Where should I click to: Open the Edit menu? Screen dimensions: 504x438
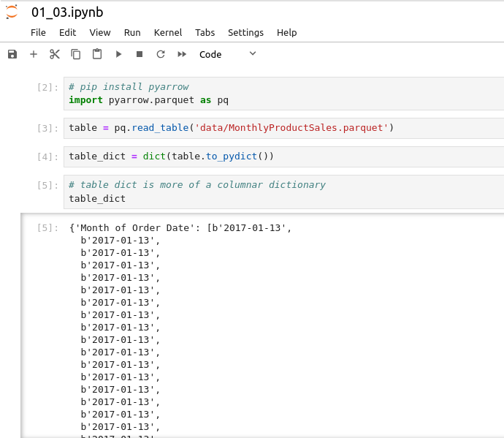pyautogui.click(x=67, y=33)
